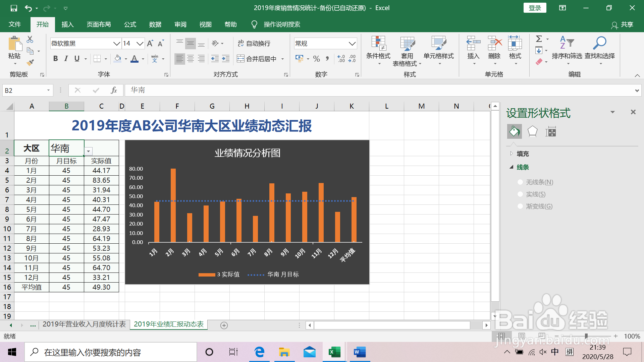This screenshot has width=644, height=362.
Task: Select the Gradient line radio option
Action: point(520,206)
